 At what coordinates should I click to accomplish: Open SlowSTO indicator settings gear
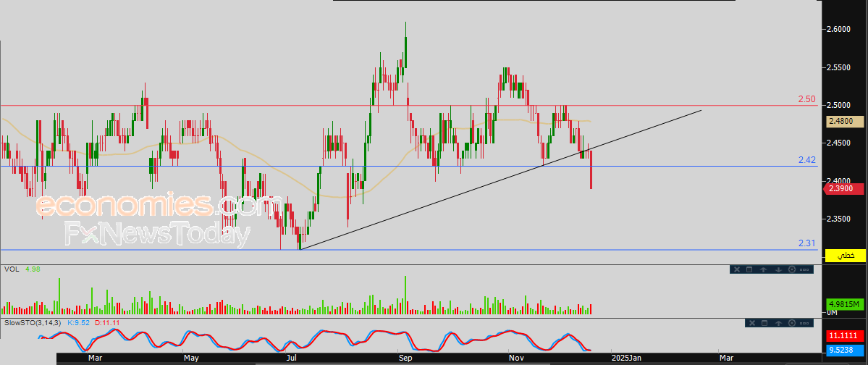(x=791, y=323)
